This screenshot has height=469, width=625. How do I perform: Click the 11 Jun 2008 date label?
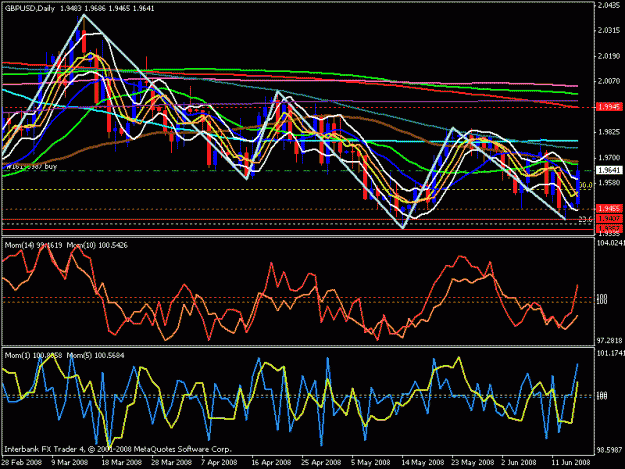click(570, 463)
